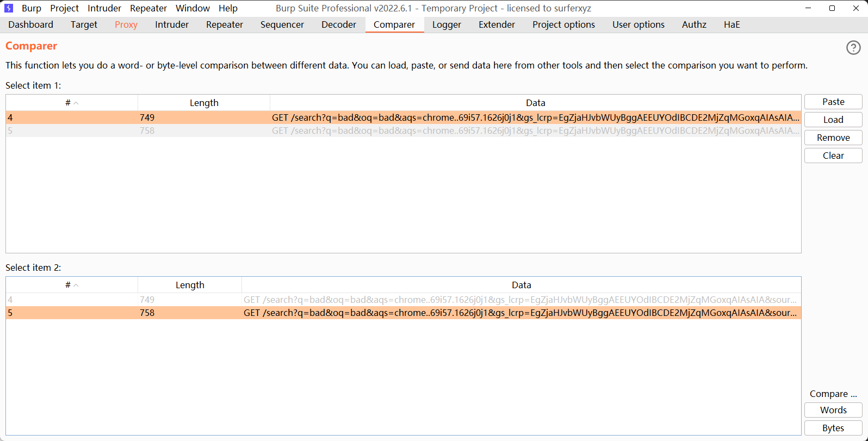Compare items by Words
The height and width of the screenshot is (441, 868).
[833, 410]
